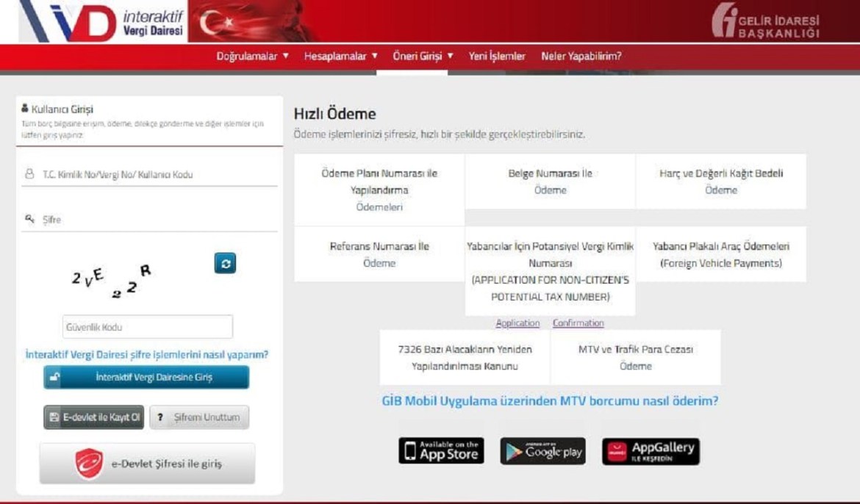The width and height of the screenshot is (860, 504).
Task: Click the Gelir İdaresi Başkanlığı logo
Action: (x=765, y=21)
